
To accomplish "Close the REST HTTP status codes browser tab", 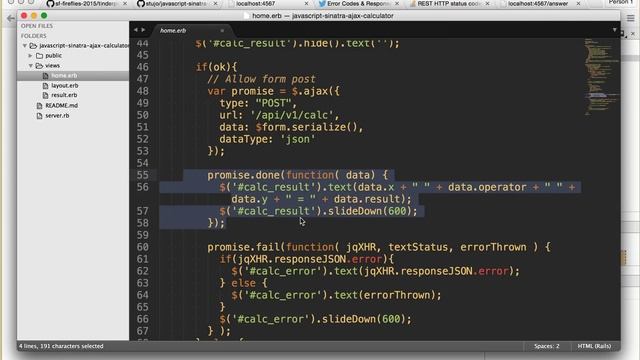I will click(x=487, y=3).
